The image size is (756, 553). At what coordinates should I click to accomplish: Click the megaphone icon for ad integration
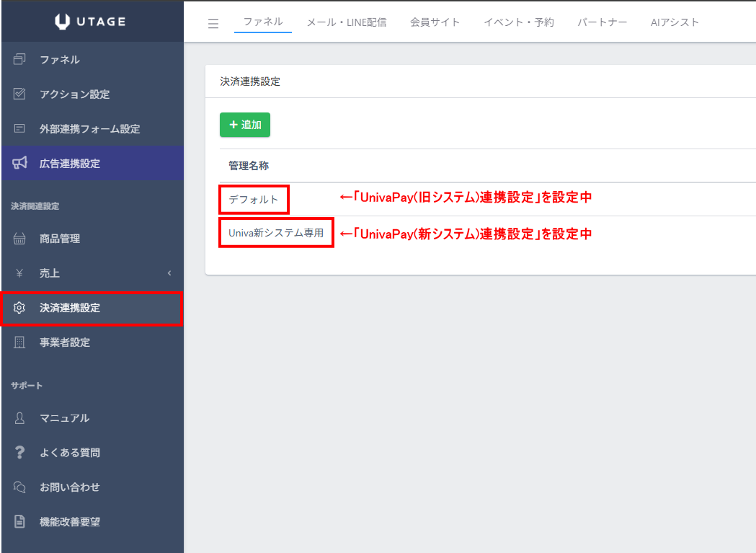pyautogui.click(x=19, y=164)
